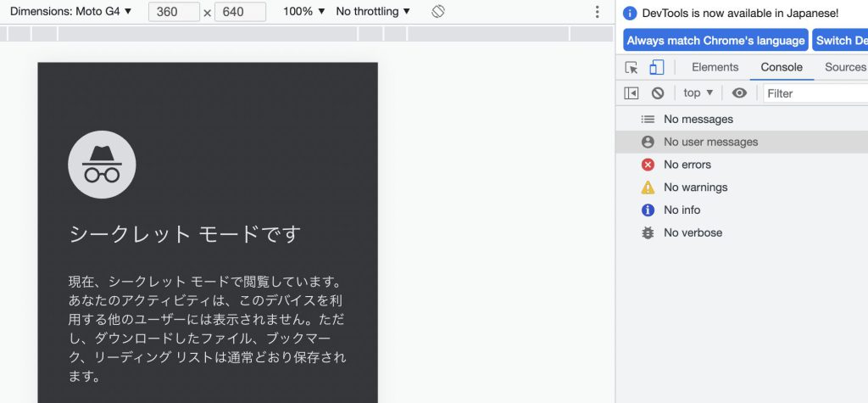
Task: Open the device toolbar three-dot menu
Action: click(597, 12)
